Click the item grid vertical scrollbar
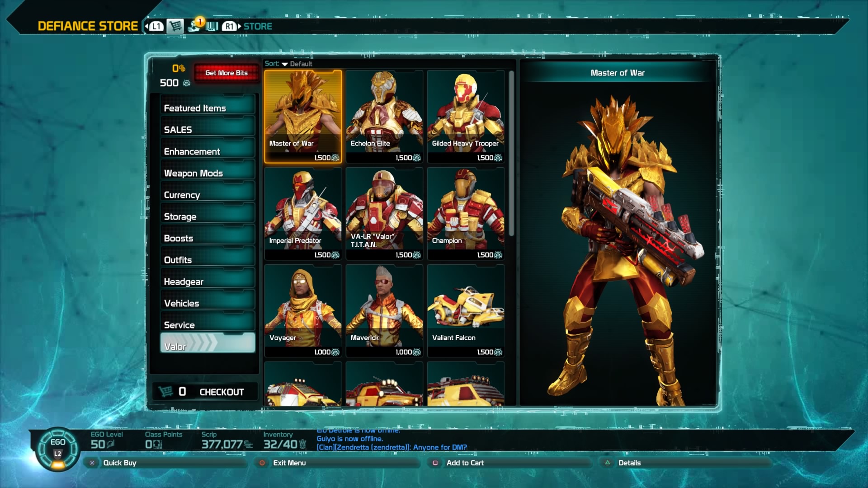The image size is (868, 488). 511,154
